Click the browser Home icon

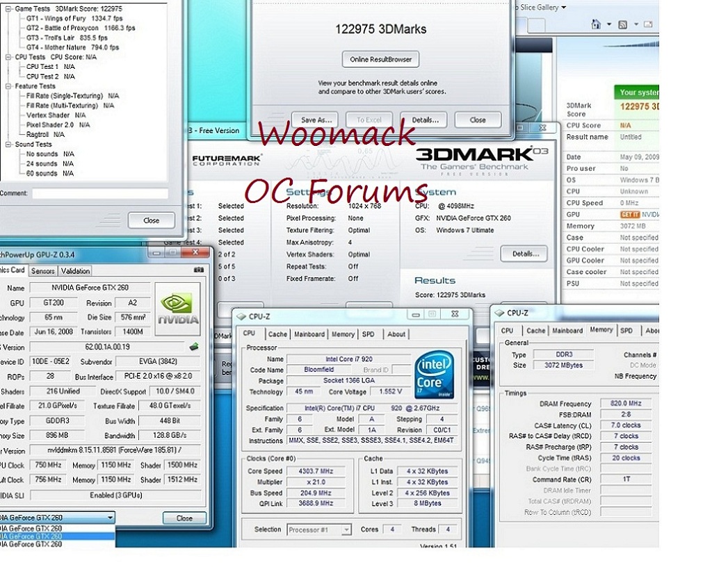click(x=596, y=24)
